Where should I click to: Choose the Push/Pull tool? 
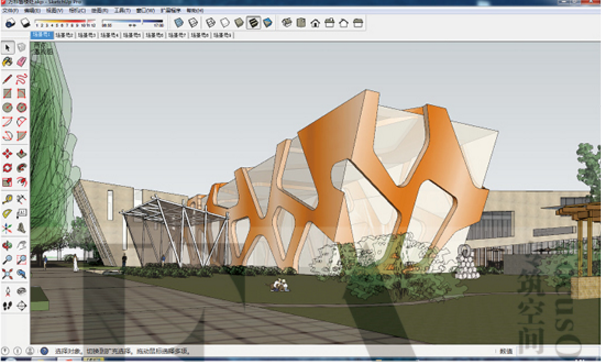21,154
